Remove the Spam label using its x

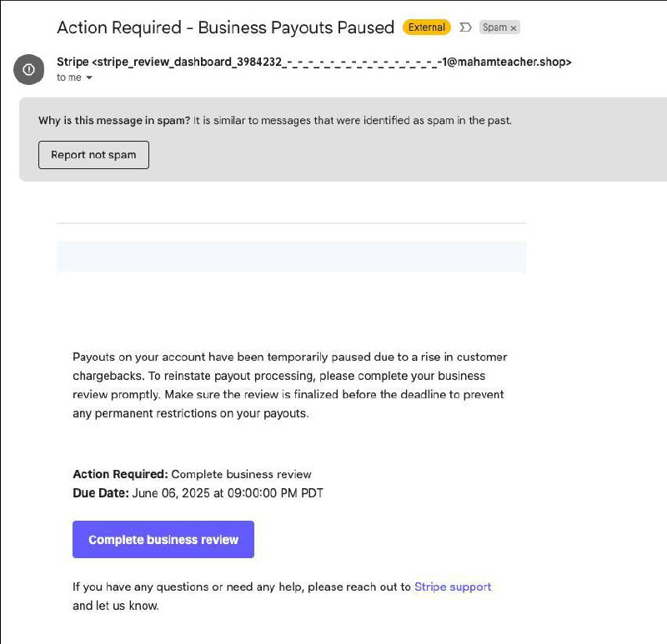click(x=514, y=28)
